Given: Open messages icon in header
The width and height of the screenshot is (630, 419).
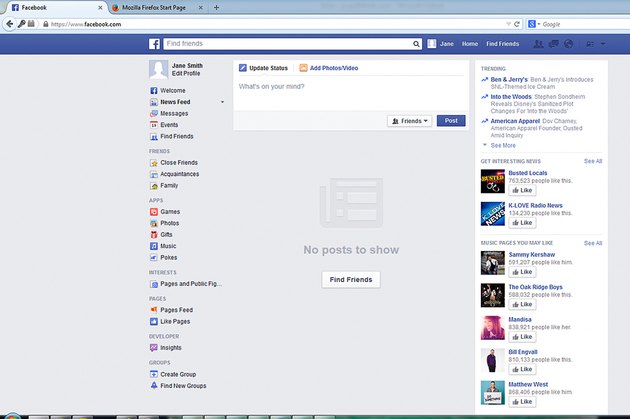Looking at the screenshot, I should (x=553, y=44).
